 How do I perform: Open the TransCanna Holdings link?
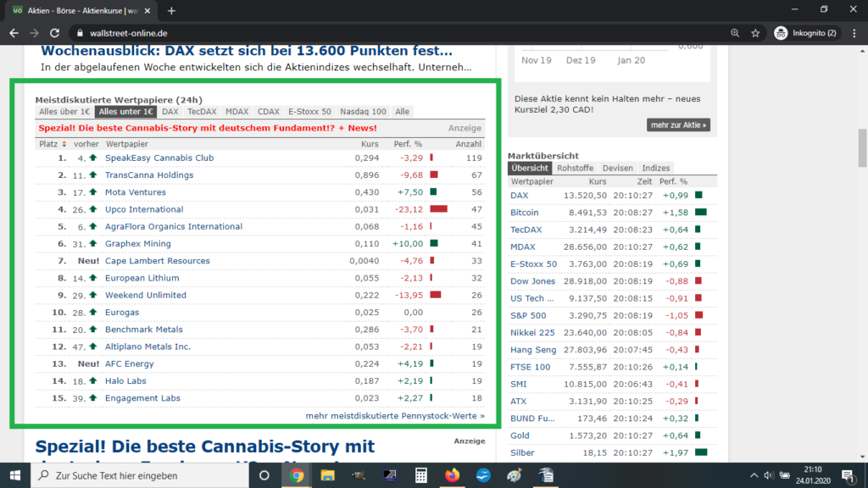point(149,175)
